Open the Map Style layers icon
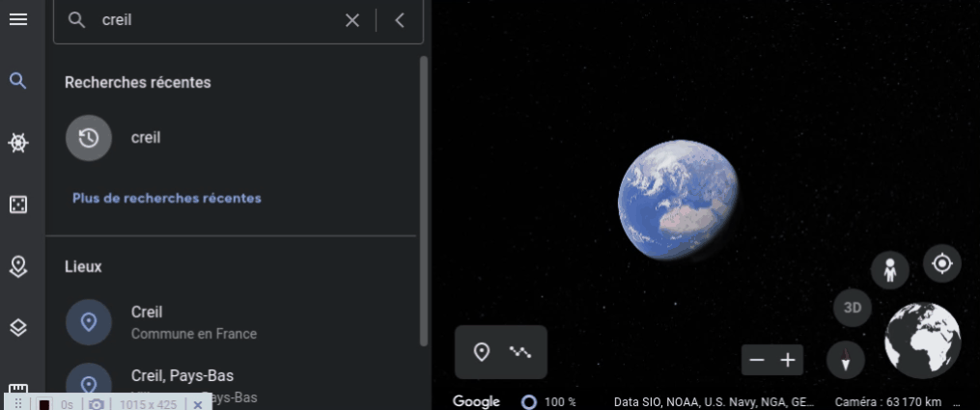Viewport: 980px width, 410px height. point(18,327)
